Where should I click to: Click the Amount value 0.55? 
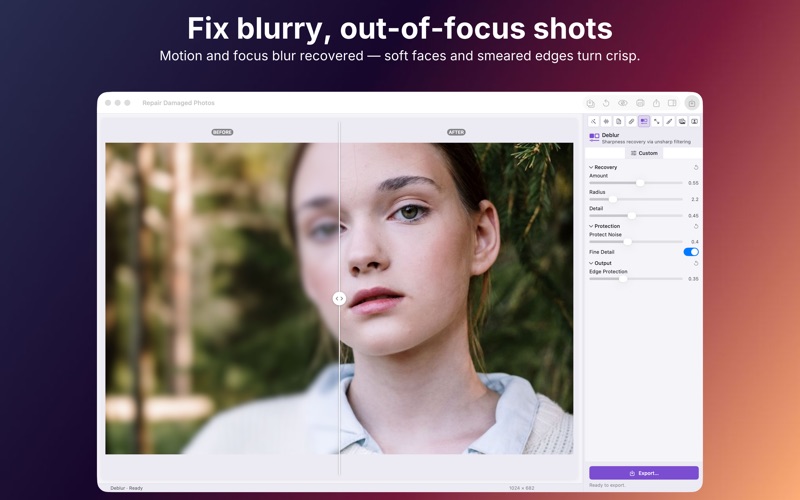coord(693,183)
